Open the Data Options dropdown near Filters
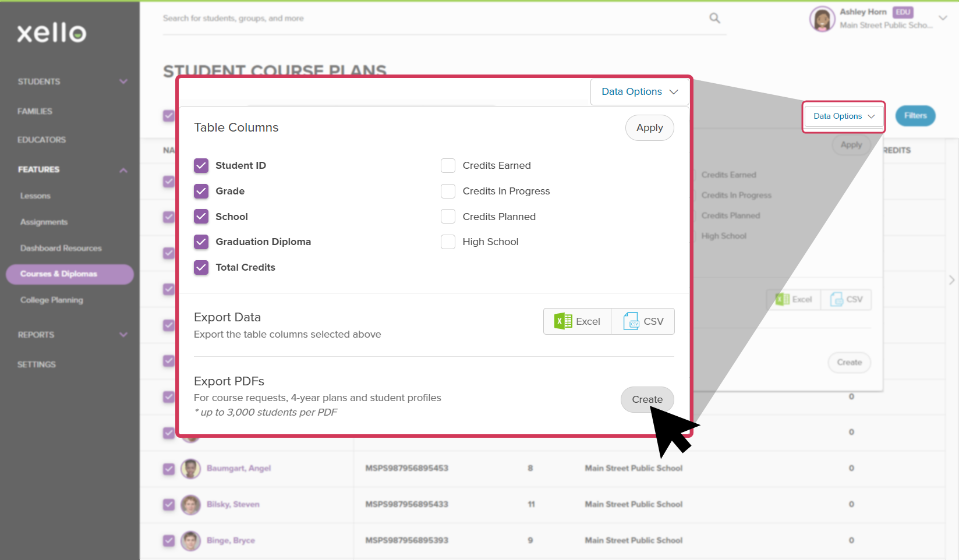 [844, 116]
